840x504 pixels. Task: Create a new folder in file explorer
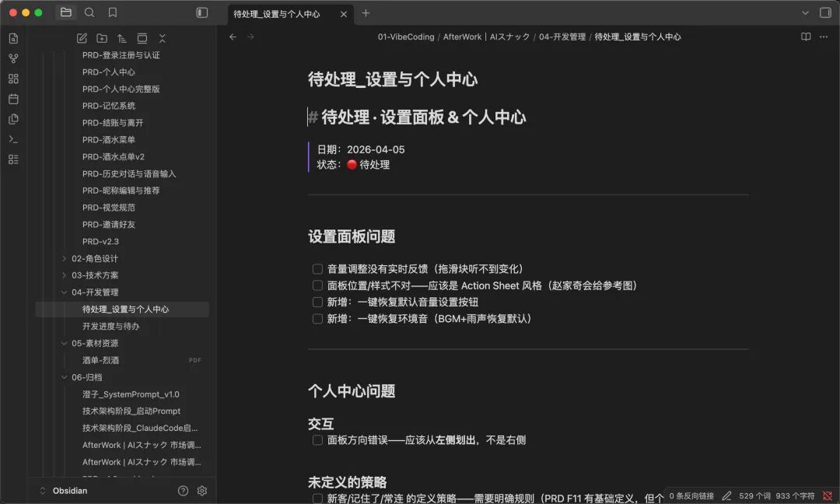click(x=102, y=38)
